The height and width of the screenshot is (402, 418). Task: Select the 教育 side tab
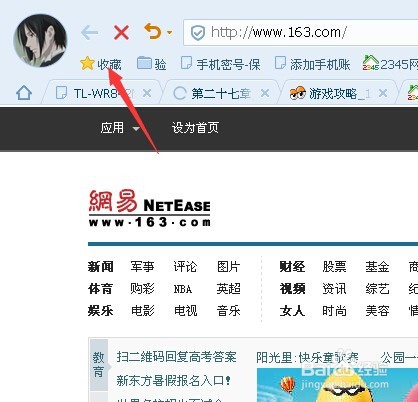pos(99,365)
